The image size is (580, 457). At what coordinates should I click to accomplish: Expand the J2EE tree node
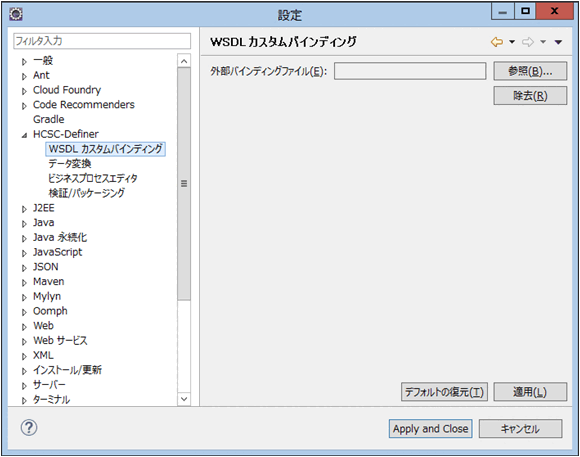pos(24,209)
